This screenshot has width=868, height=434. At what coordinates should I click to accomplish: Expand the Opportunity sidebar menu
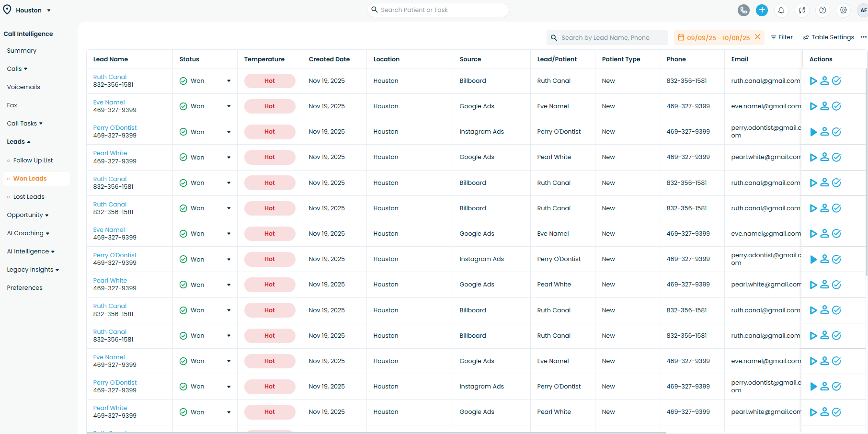click(x=28, y=215)
